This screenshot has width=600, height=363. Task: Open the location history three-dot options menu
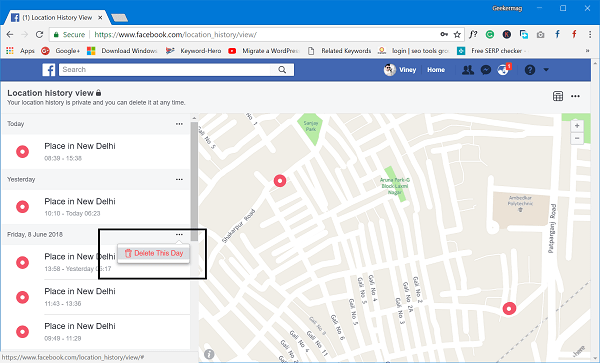pos(575,96)
